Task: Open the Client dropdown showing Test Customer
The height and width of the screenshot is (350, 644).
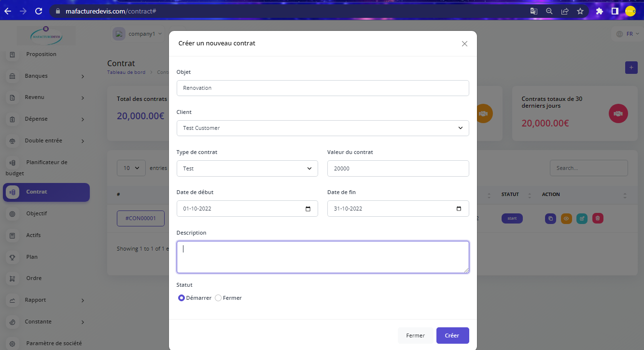Action: tap(322, 128)
